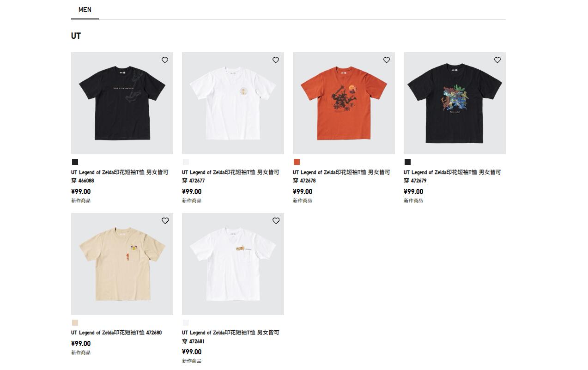Screen dimensions: 588x370
Task: Open the 472680 Zelda tee title link
Action: [x=116, y=333]
